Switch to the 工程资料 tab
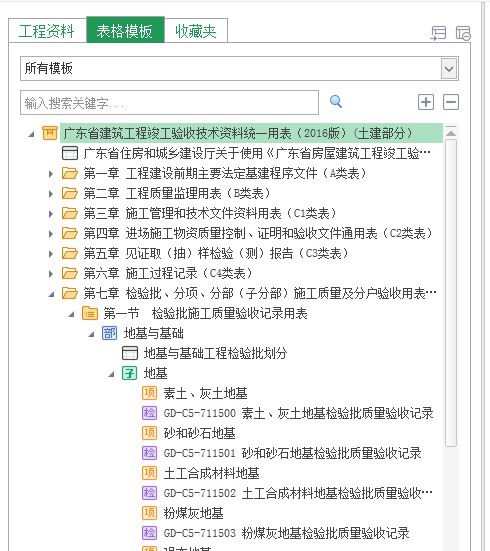Screen dimensions: 490x551 [47, 31]
